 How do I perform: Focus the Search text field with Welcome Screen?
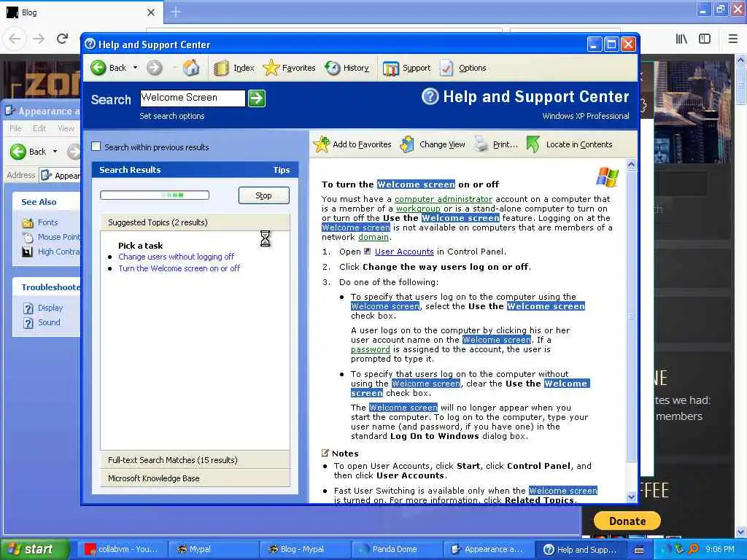coord(193,98)
